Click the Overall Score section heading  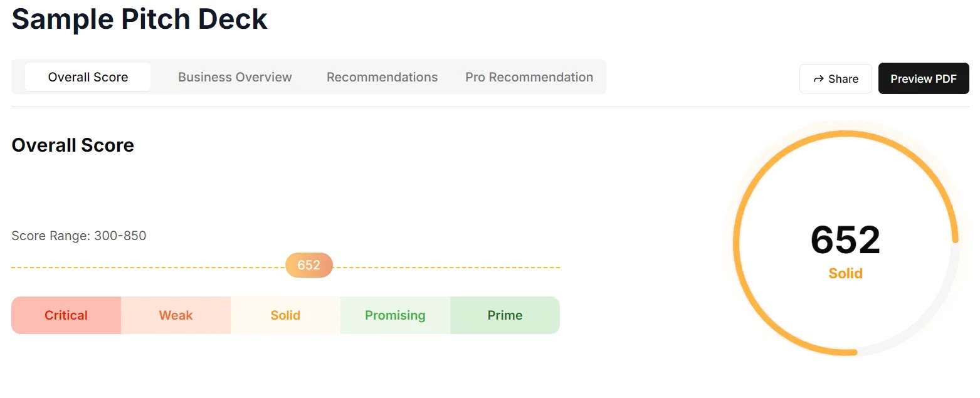73,145
